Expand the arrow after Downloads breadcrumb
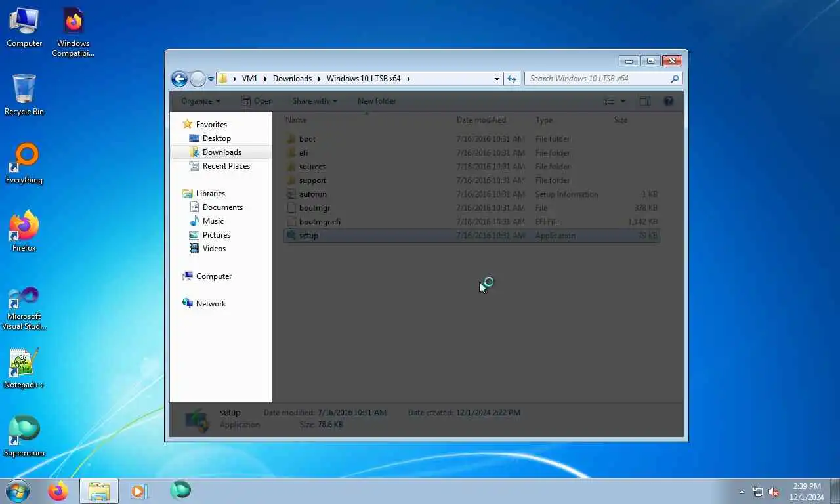The height and width of the screenshot is (504, 840). pos(320,79)
